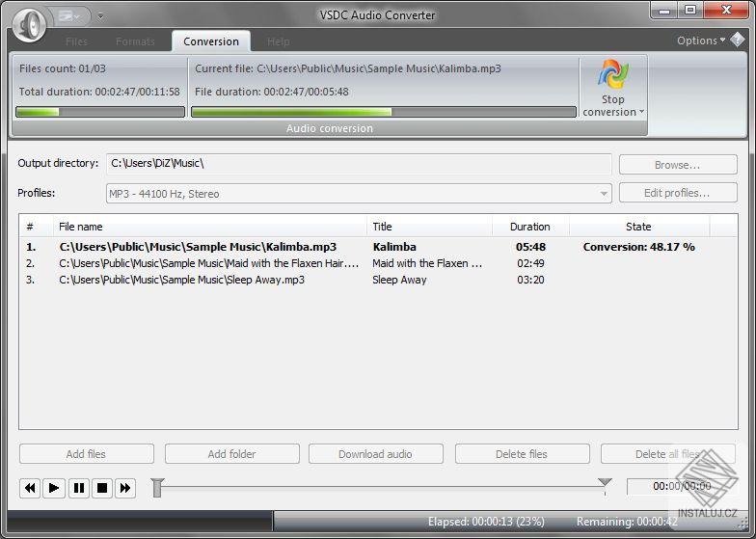
Task: Click the Conversion: 48.17 % state cell
Action: click(638, 247)
